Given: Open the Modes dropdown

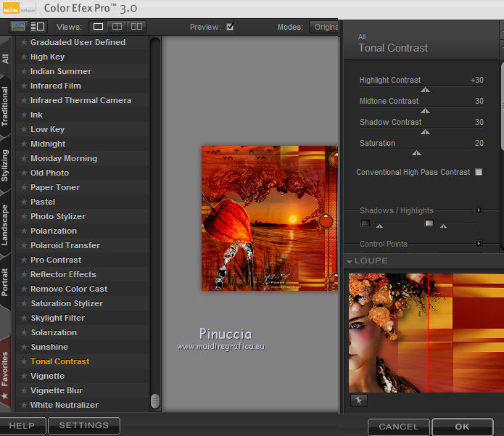Looking at the screenshot, I should pos(324,27).
